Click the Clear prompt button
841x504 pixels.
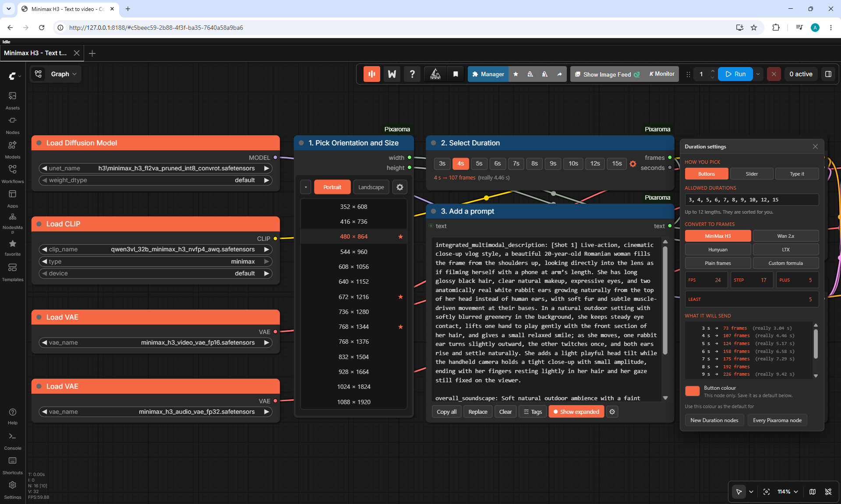505,412
